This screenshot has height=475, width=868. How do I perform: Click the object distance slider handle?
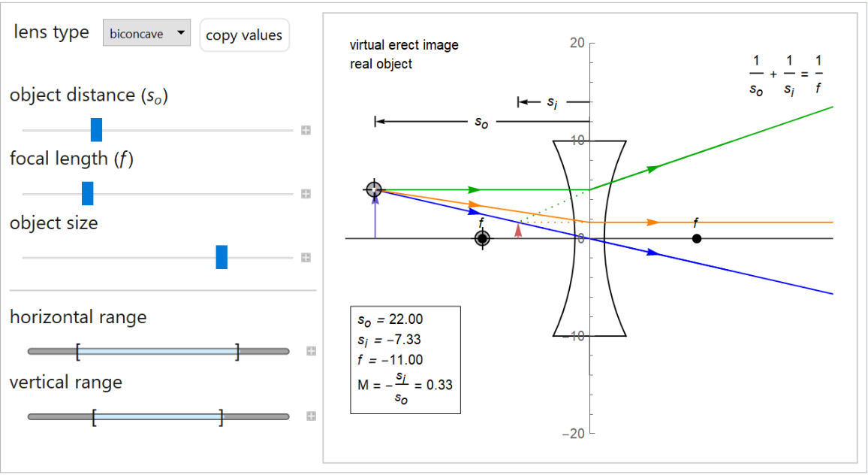[96, 130]
